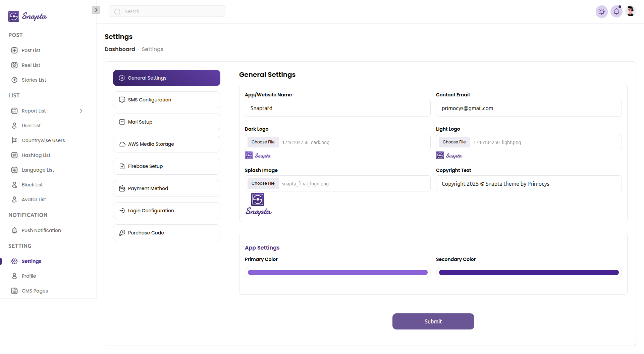Choose File for the Dark Logo
The height and width of the screenshot is (354, 644).
coord(263,142)
